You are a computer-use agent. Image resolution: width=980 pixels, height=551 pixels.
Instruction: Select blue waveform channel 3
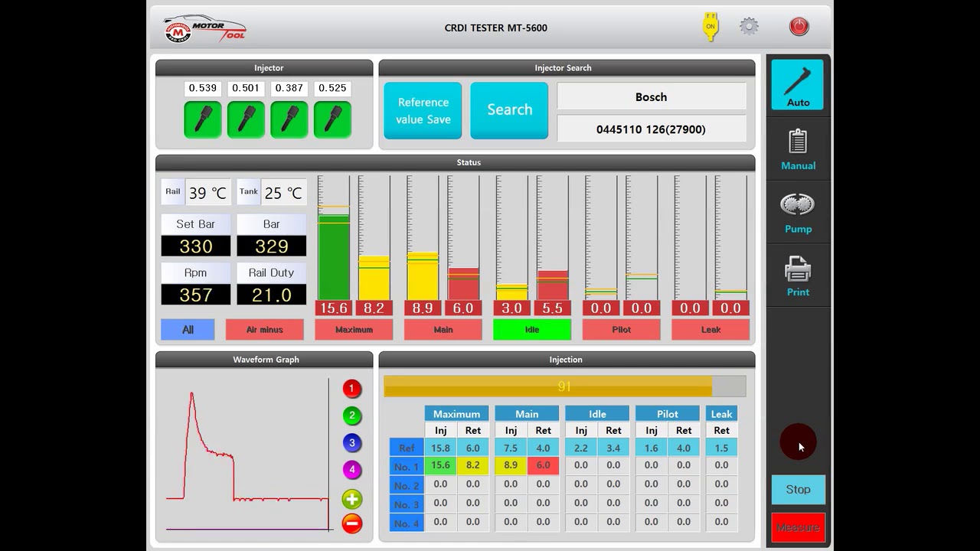point(351,443)
